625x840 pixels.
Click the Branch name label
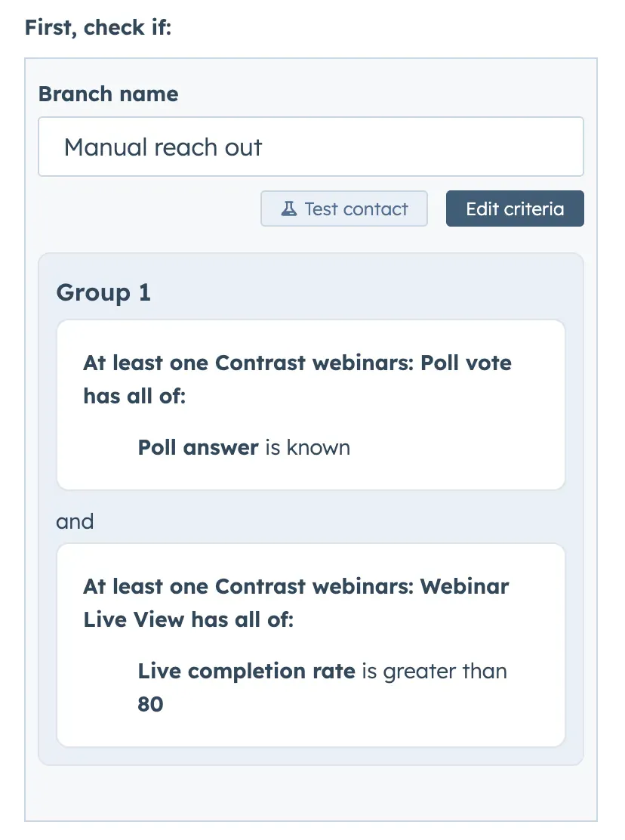[x=108, y=94]
